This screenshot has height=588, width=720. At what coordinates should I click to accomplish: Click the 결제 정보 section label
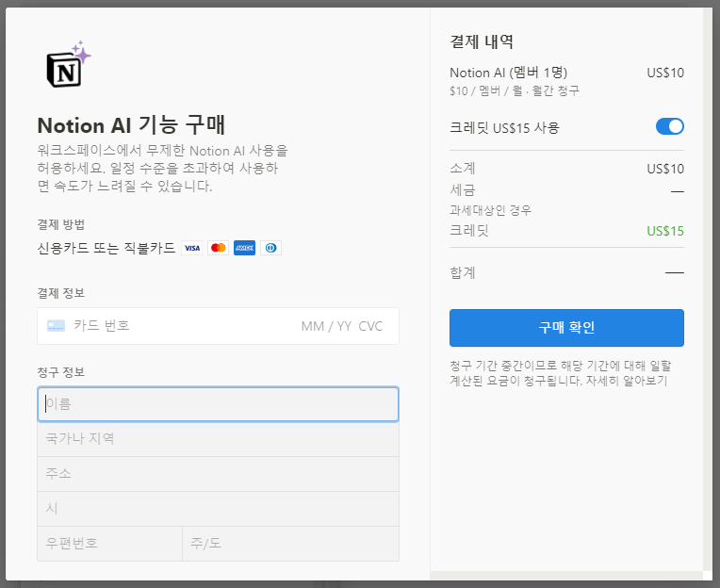61,293
